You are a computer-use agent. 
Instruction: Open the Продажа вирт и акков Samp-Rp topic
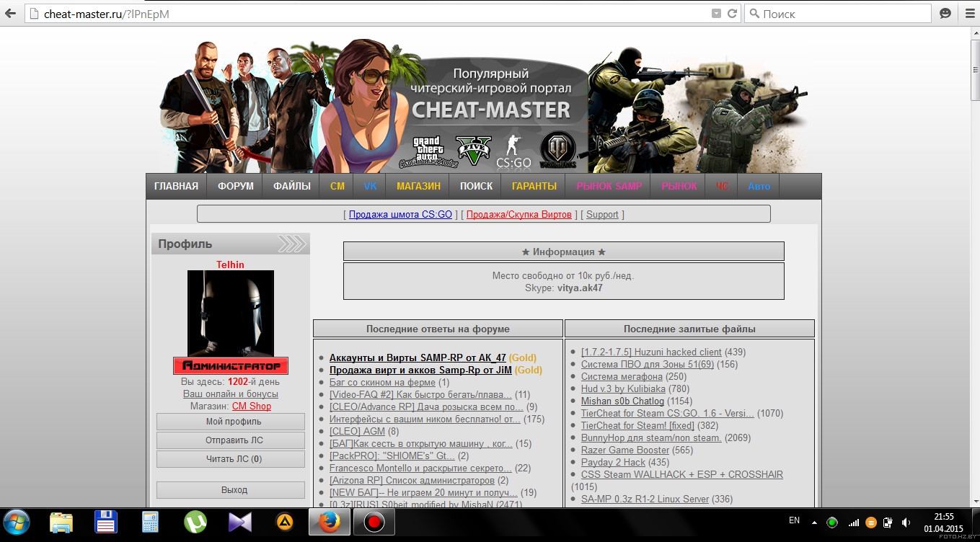tap(420, 370)
